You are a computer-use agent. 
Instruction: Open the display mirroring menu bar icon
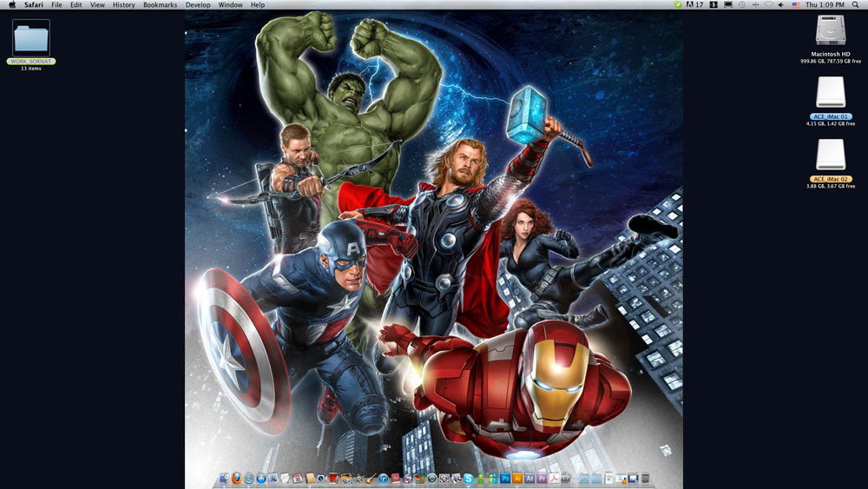(x=728, y=4)
